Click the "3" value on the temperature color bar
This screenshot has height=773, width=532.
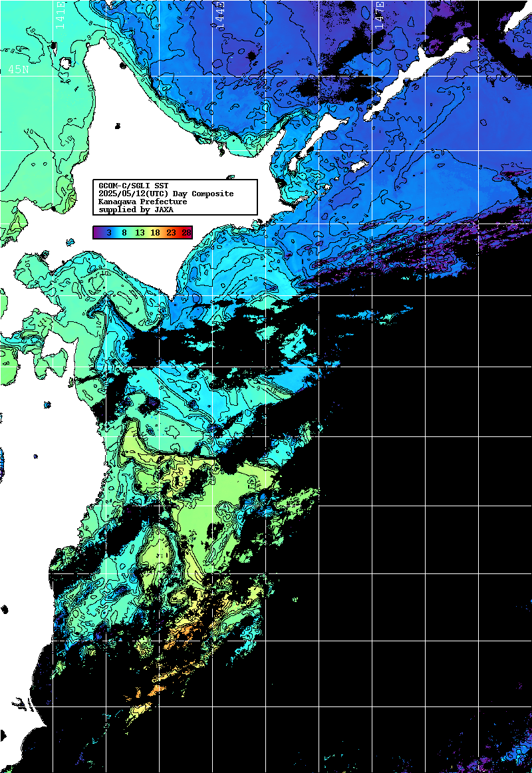tap(109, 233)
